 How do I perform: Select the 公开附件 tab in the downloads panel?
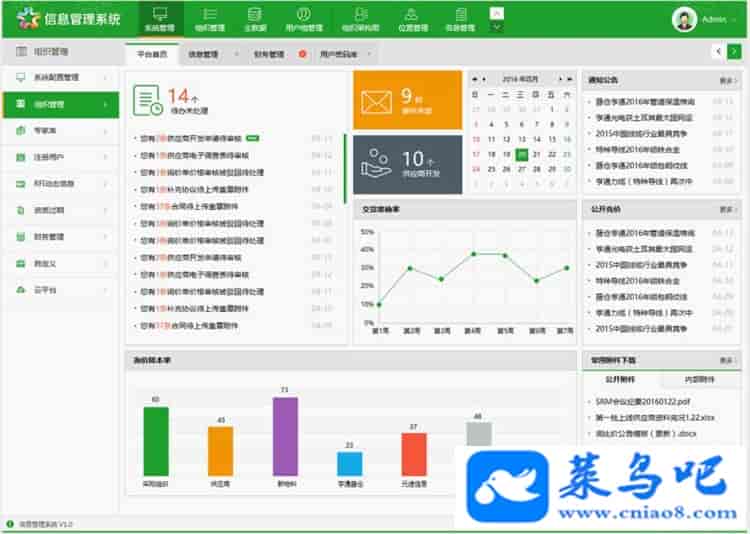coord(620,379)
